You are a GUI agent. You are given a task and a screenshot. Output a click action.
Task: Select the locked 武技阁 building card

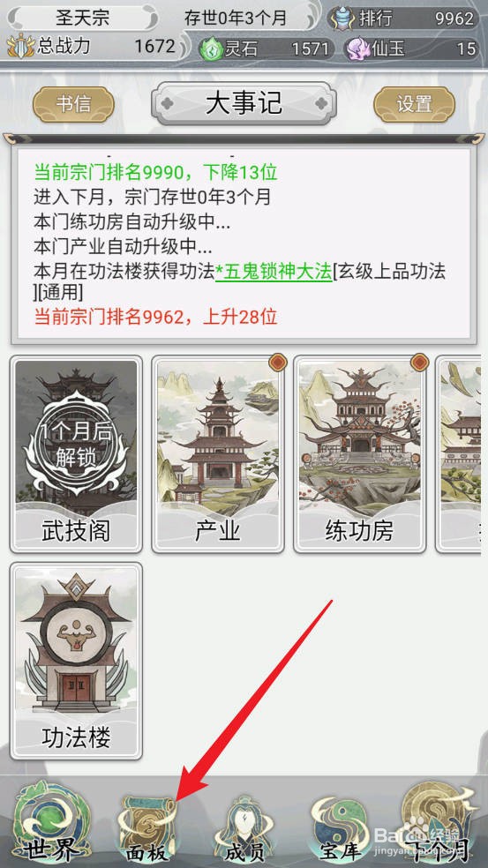(x=76, y=454)
